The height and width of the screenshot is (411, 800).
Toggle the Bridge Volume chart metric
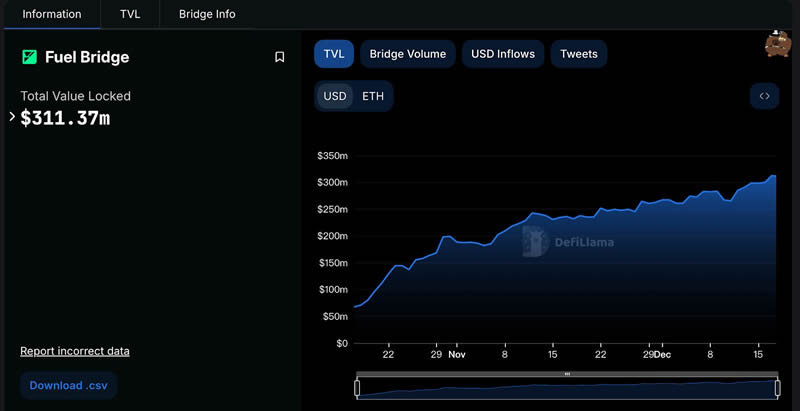(x=408, y=54)
